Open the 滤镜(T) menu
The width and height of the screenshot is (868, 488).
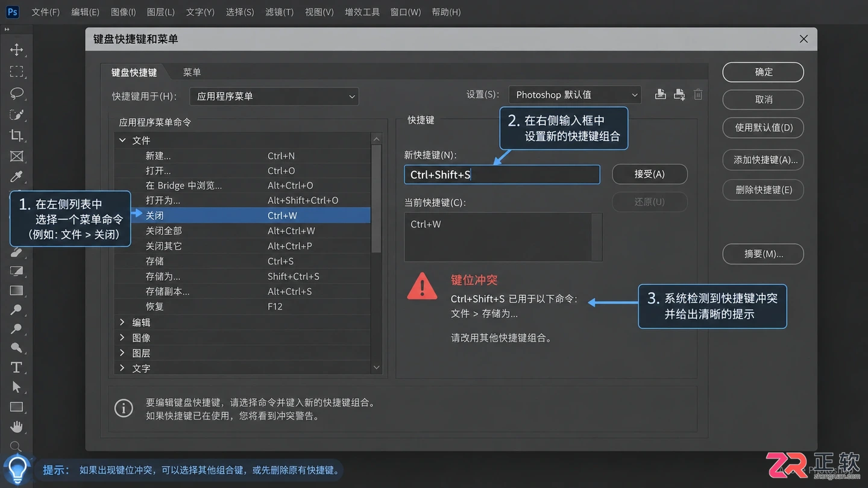point(280,12)
